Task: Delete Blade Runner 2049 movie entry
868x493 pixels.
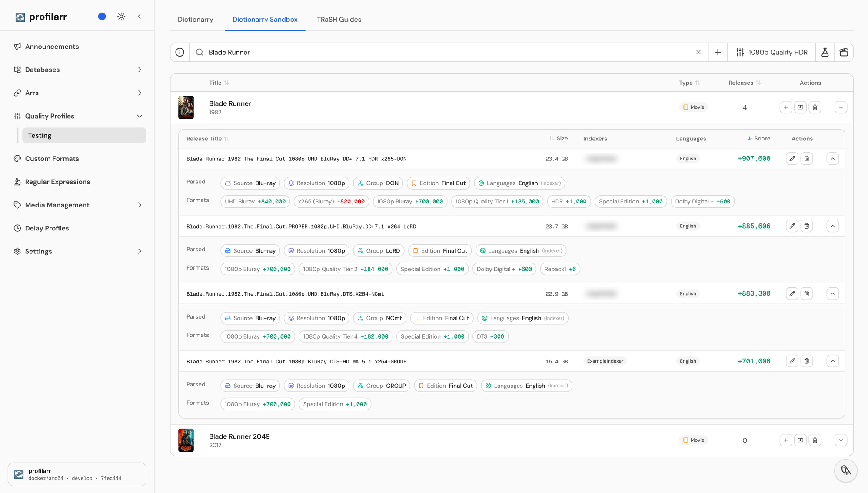Action: pyautogui.click(x=815, y=440)
